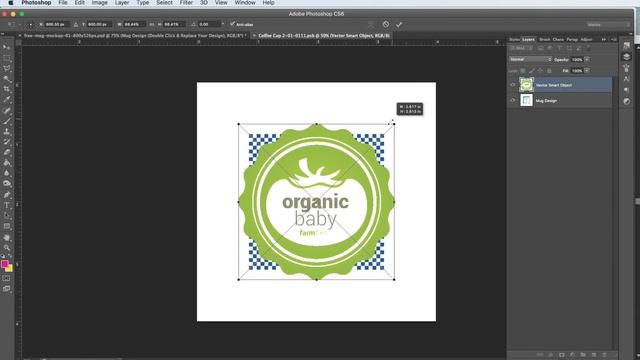The width and height of the screenshot is (640, 360).
Task: Switch to the Adjustments panel tab
Action: click(x=587, y=40)
